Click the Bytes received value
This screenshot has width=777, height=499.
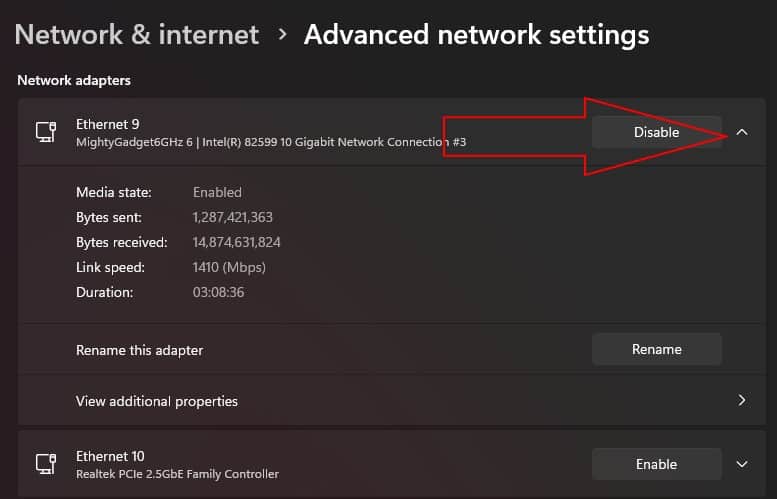point(236,242)
